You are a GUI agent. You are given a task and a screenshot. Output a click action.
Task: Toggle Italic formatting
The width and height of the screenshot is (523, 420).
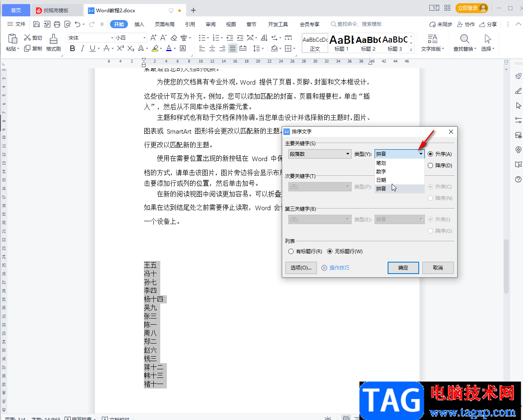tap(82, 48)
